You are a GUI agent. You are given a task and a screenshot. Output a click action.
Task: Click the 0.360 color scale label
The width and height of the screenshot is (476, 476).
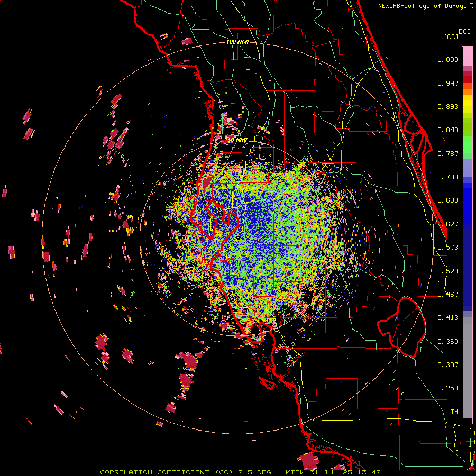[448, 342]
